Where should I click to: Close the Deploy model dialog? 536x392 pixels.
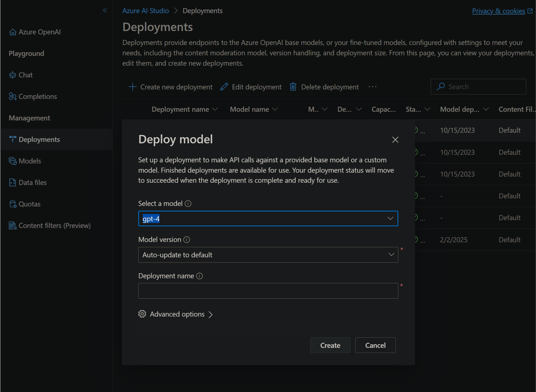395,140
